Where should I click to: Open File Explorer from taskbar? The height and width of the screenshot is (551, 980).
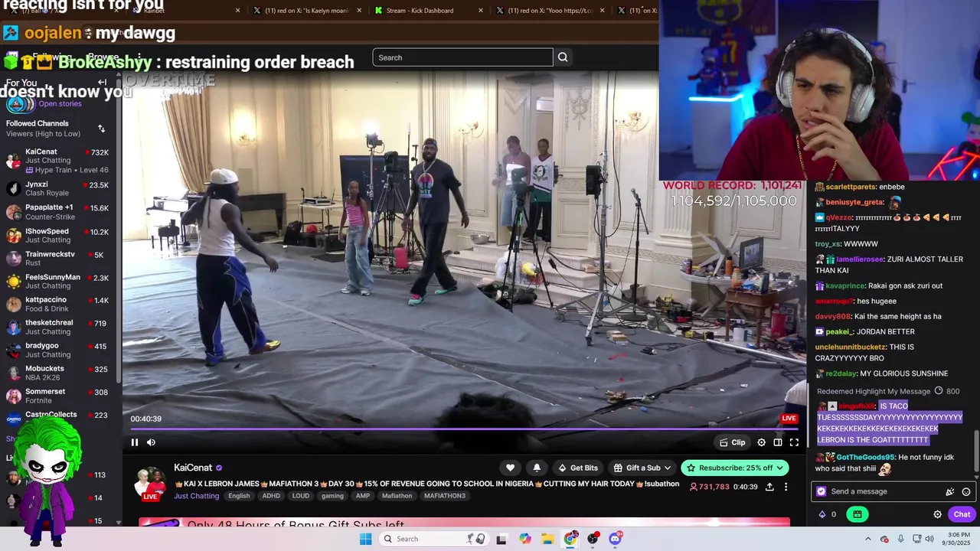[547, 539]
